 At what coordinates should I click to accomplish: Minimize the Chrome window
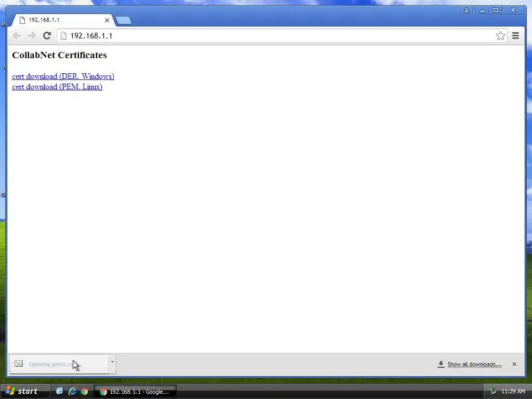(x=482, y=10)
